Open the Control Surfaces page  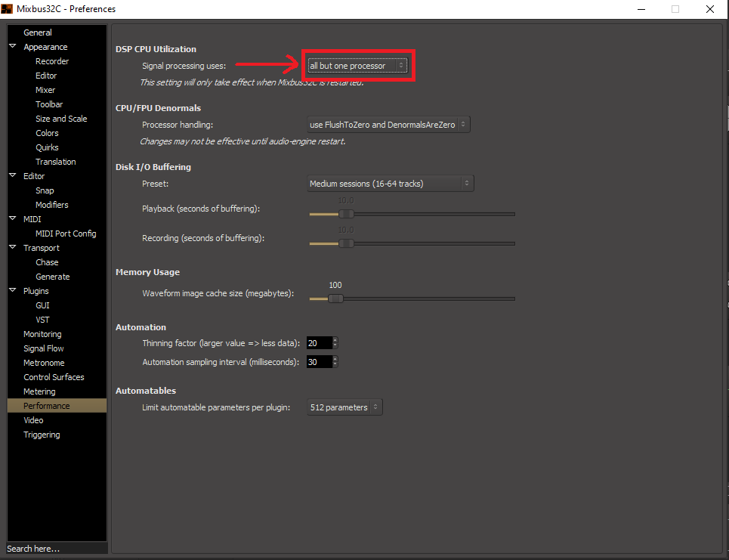pos(54,377)
